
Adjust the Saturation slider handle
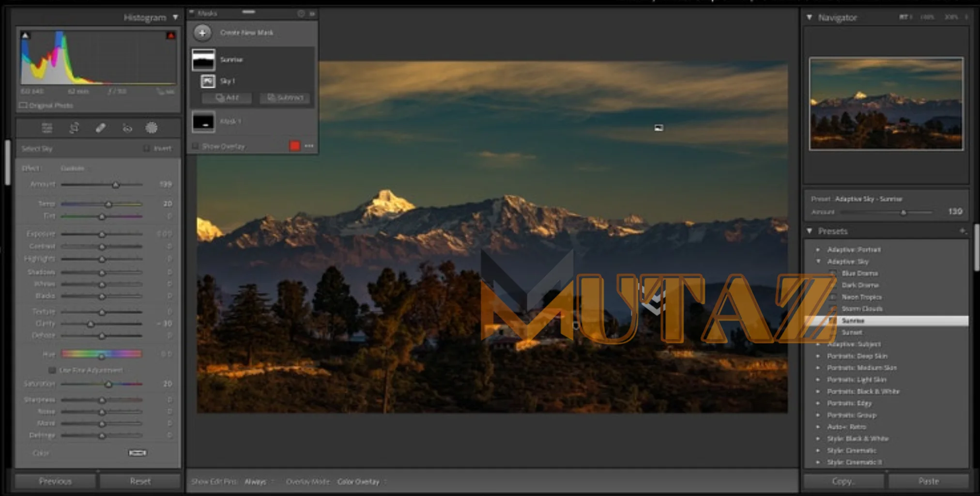[108, 384]
